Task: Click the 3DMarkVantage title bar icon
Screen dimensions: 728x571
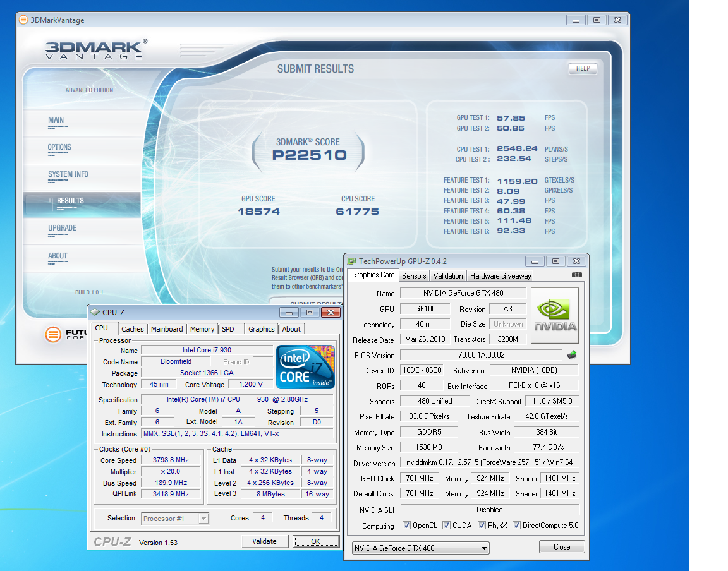Action: (23, 20)
